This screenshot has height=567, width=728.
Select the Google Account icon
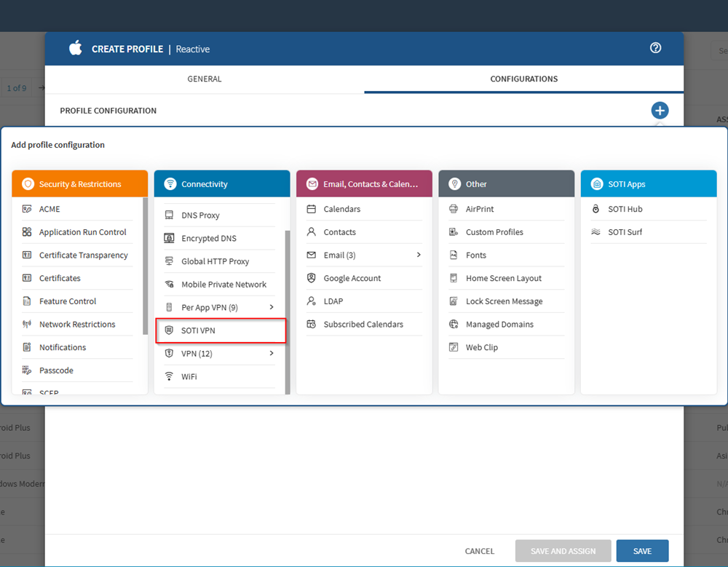click(312, 278)
